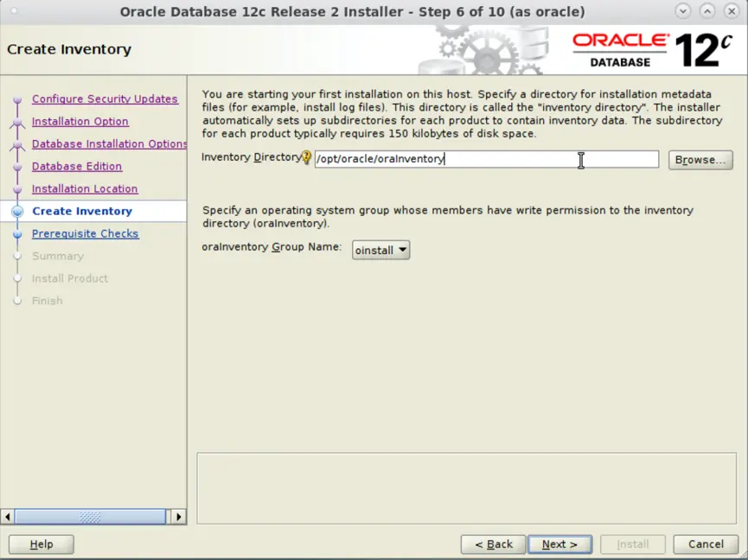
Task: Click the Inventory Directory help hint icon
Action: (306, 157)
